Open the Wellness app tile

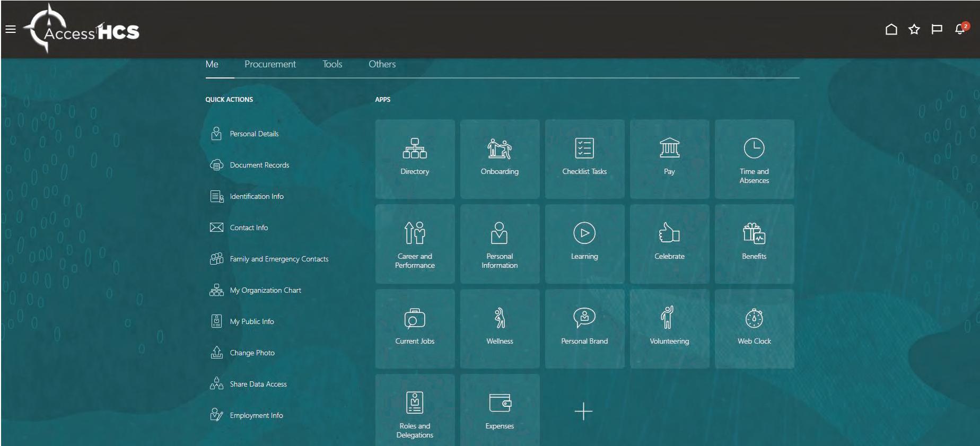click(x=500, y=329)
